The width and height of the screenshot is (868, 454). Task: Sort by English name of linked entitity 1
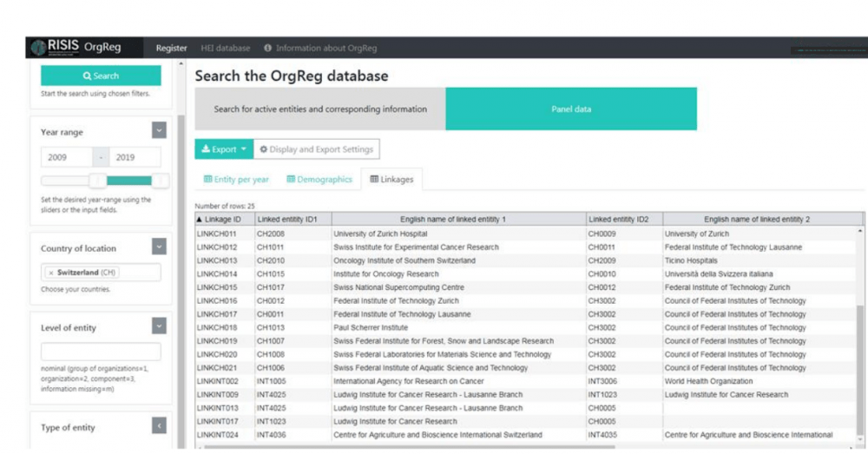(458, 220)
